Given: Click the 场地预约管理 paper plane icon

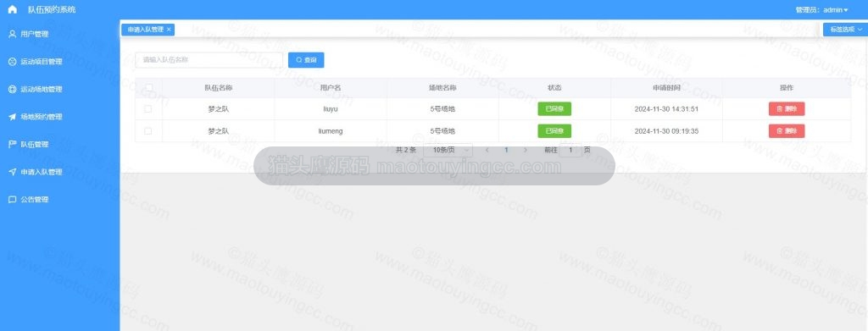Looking at the screenshot, I should [12, 117].
